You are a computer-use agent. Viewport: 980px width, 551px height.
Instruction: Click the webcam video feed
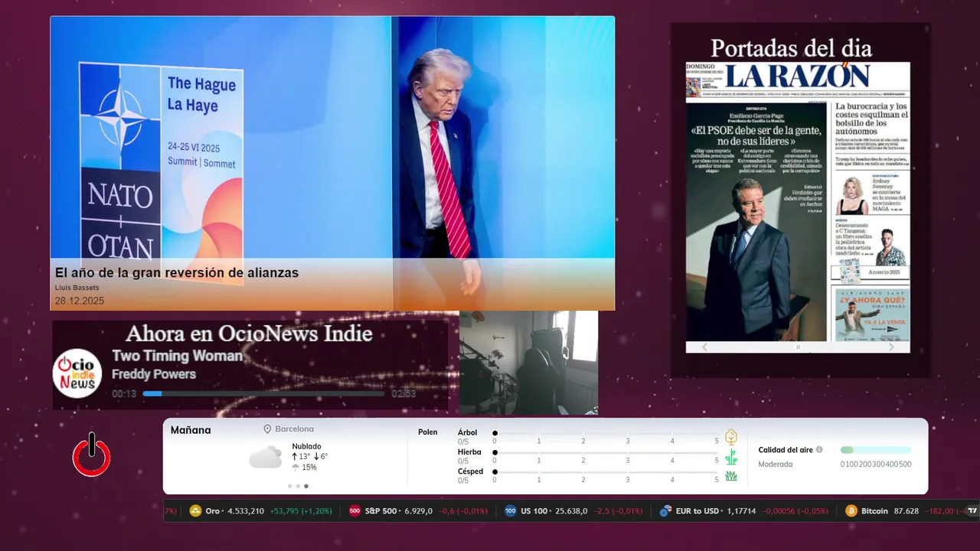point(528,363)
